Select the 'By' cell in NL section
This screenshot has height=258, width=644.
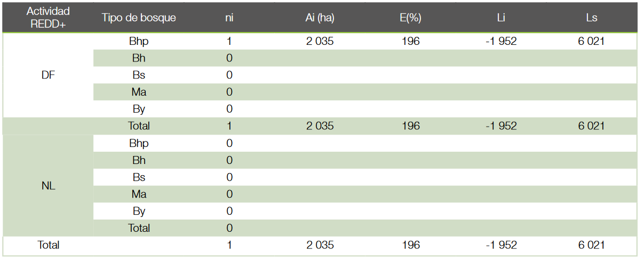[139, 212]
